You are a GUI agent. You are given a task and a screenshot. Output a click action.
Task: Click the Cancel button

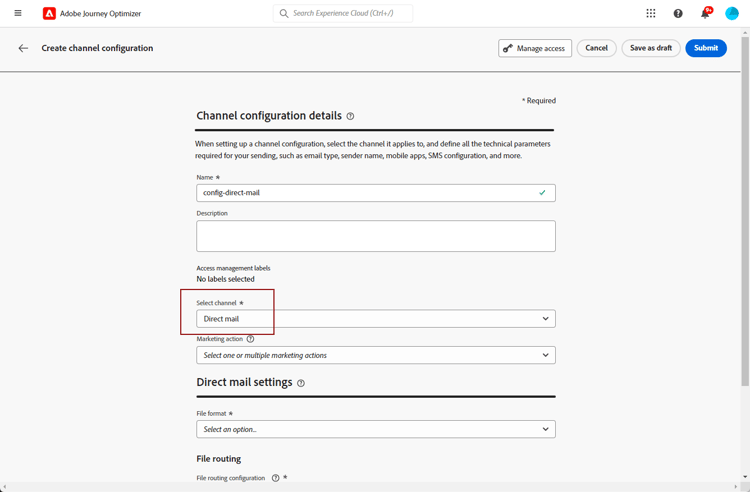click(x=596, y=48)
